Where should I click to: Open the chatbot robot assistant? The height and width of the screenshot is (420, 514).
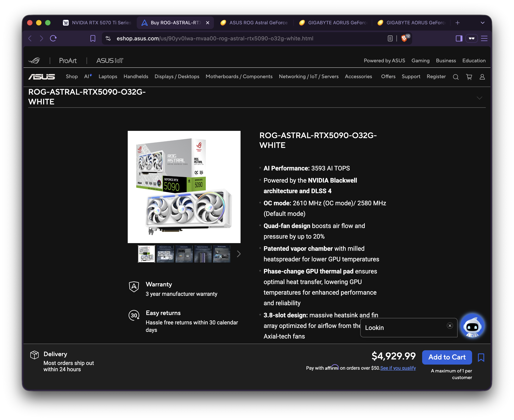472,326
